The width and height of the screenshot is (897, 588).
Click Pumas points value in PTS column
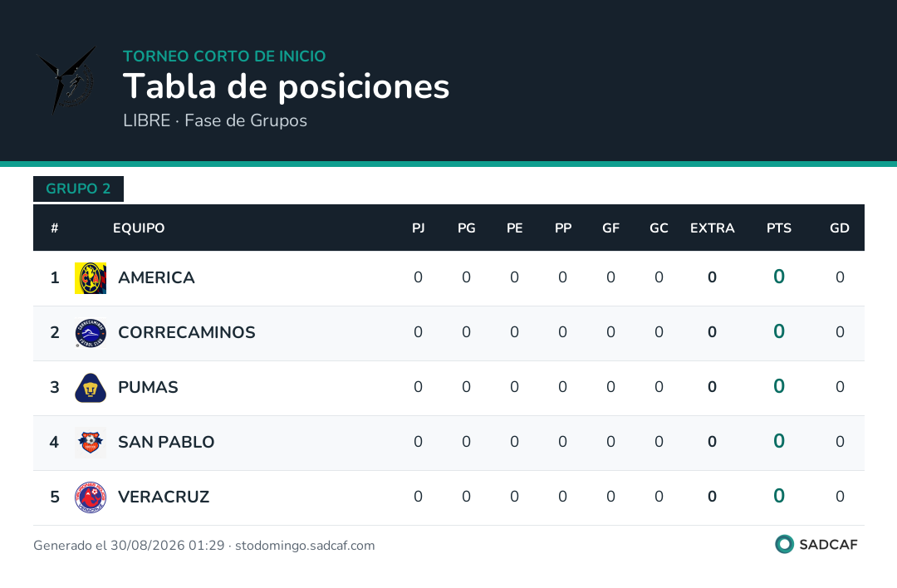coord(778,387)
